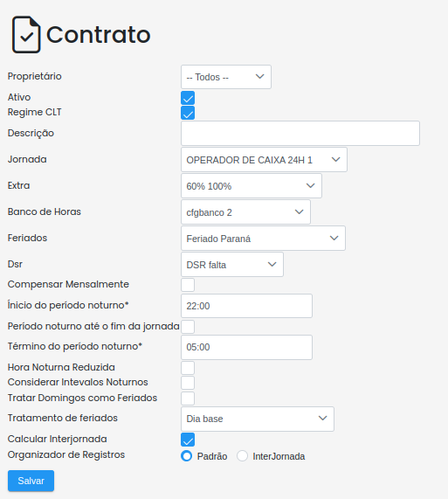The image size is (448, 499).
Task: Open the Extra 60% 100% dropdown
Action: [x=252, y=186]
